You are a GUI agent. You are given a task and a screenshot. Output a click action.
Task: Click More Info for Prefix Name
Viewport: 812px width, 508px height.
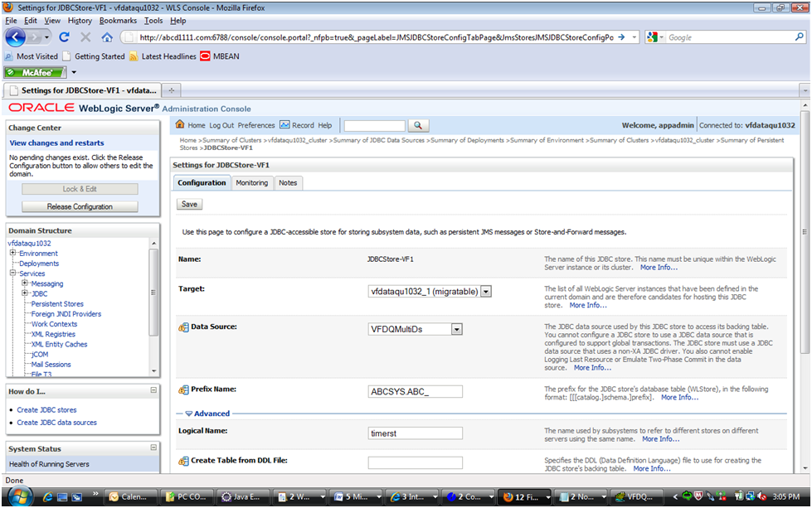(x=679, y=397)
